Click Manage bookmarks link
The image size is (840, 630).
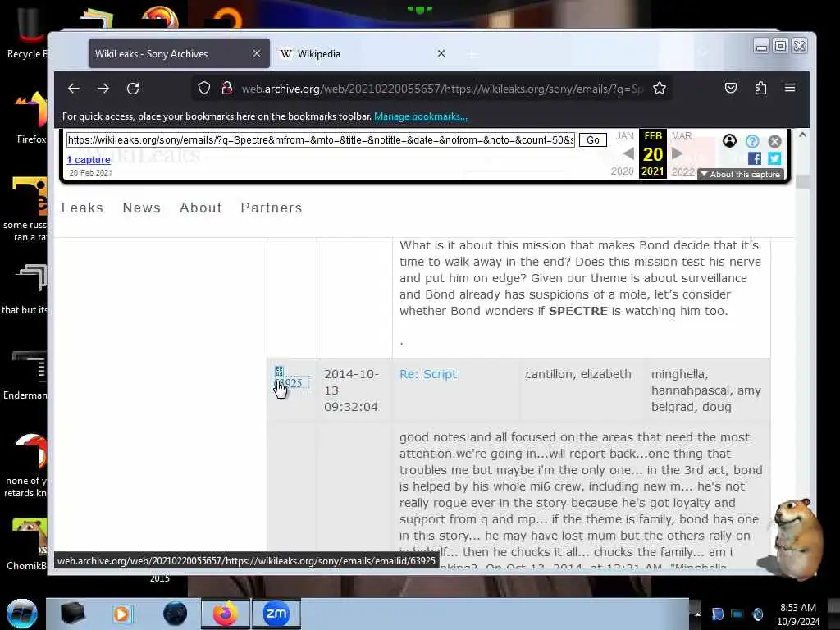click(x=421, y=116)
